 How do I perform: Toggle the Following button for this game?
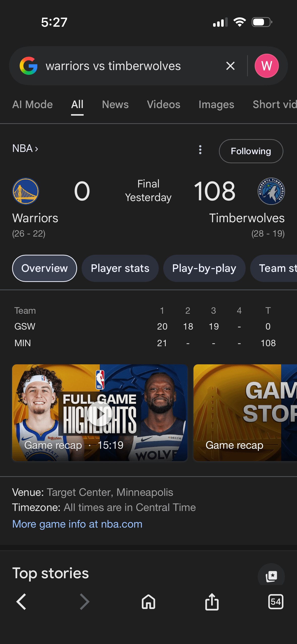tap(251, 151)
